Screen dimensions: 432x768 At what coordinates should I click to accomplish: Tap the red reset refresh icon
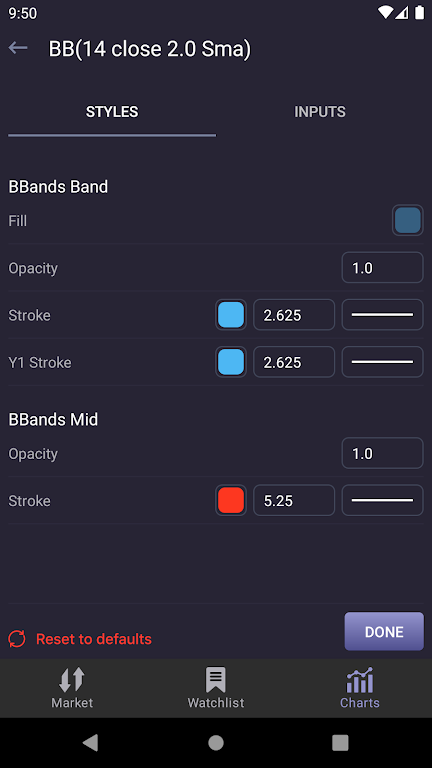point(17,639)
